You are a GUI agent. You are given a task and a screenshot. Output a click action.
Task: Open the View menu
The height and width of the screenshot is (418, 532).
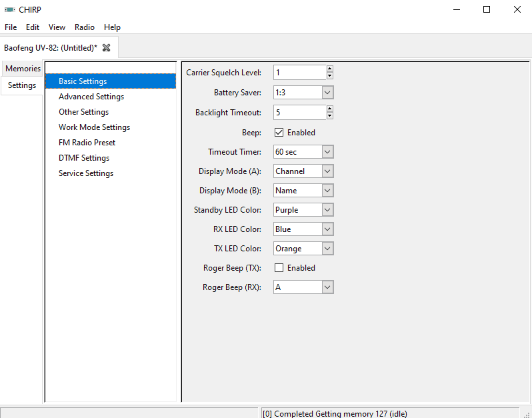[x=57, y=27]
